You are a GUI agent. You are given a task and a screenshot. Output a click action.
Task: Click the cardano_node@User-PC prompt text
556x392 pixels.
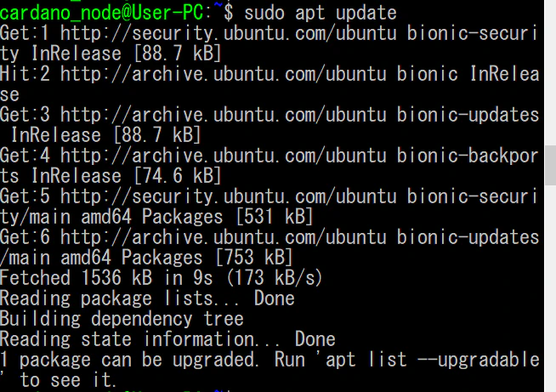(x=101, y=13)
